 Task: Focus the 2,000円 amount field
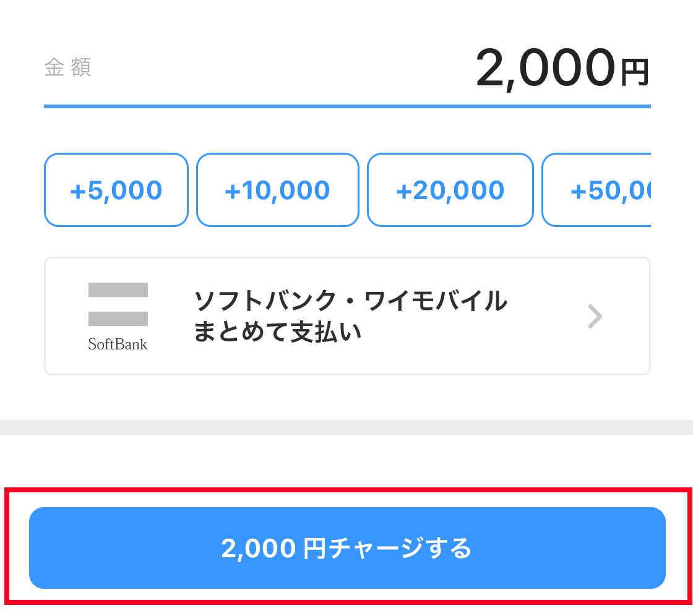coord(347,69)
